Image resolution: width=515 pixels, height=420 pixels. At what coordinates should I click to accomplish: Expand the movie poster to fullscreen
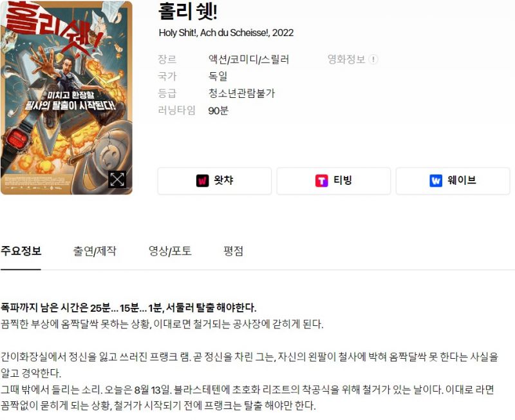(x=117, y=180)
